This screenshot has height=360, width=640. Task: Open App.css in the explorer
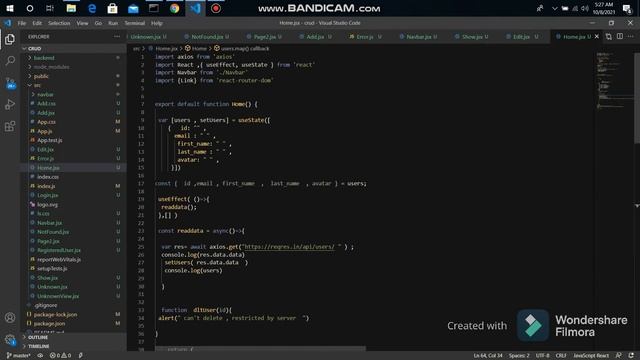pyautogui.click(x=73, y=122)
